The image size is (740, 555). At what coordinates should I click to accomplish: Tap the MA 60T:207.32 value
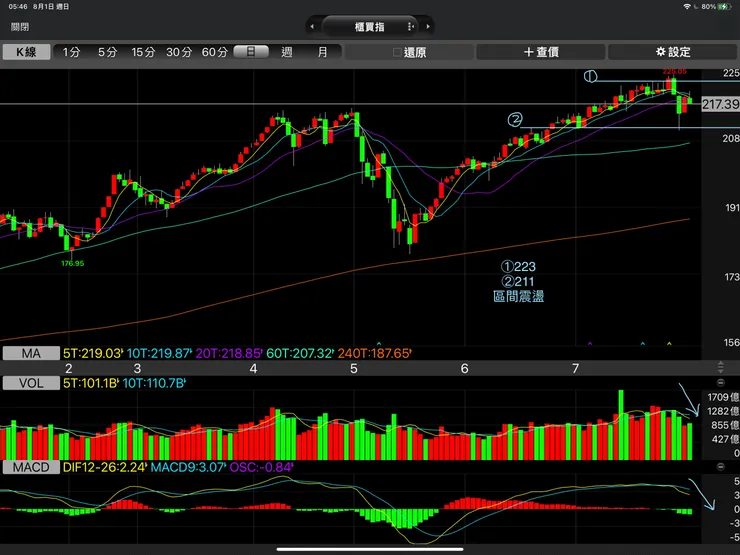tap(300, 353)
